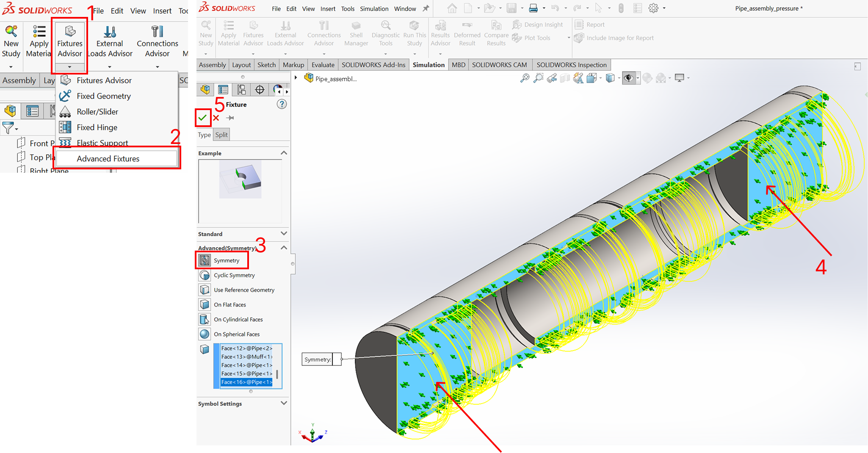Click the fixture example preview image
Viewport: 868px width, 453px height.
(x=240, y=180)
